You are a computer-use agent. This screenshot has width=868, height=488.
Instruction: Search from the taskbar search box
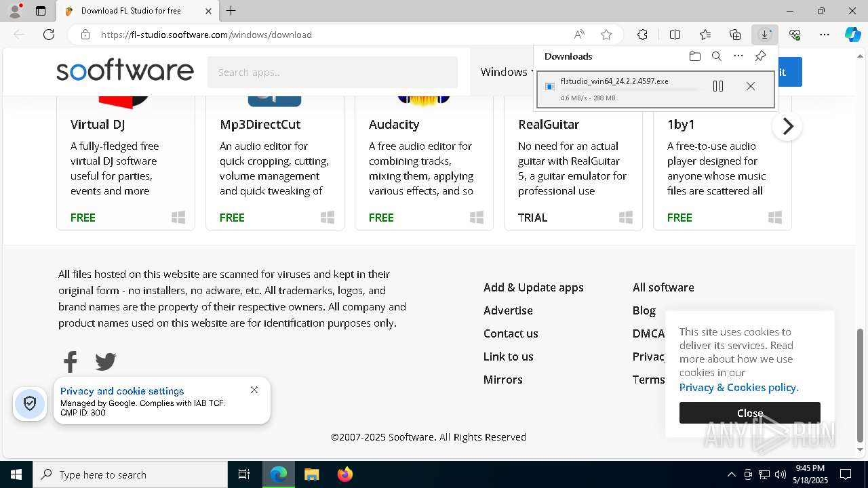pos(130,474)
